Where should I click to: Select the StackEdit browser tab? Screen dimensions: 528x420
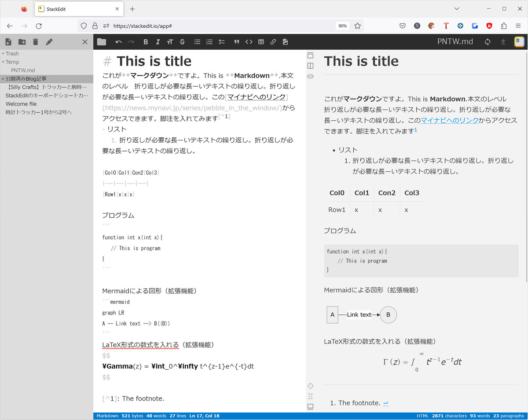pyautogui.click(x=79, y=9)
